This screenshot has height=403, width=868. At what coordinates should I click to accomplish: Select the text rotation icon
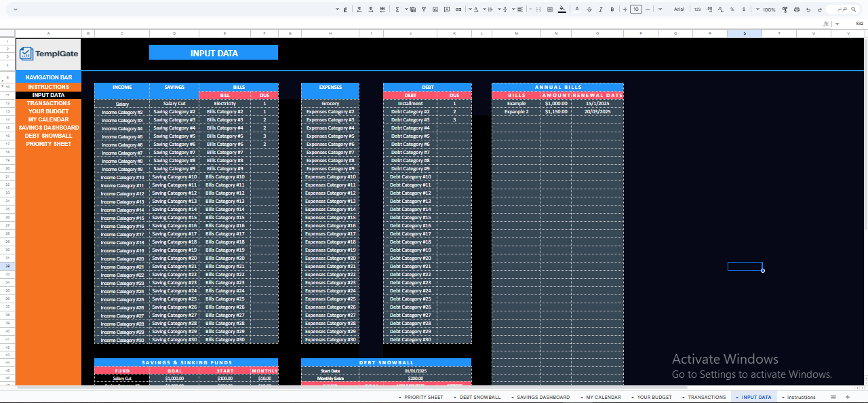(476, 9)
